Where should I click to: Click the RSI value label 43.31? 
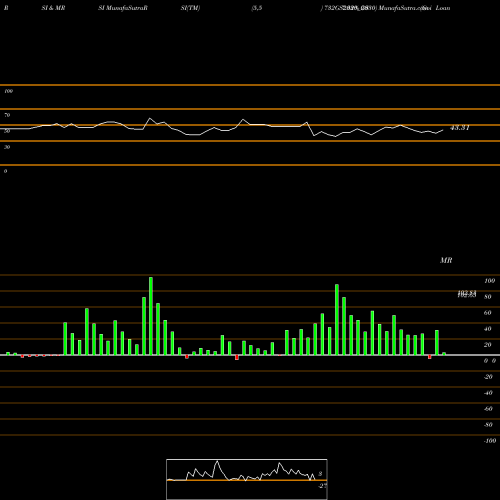pos(460,128)
